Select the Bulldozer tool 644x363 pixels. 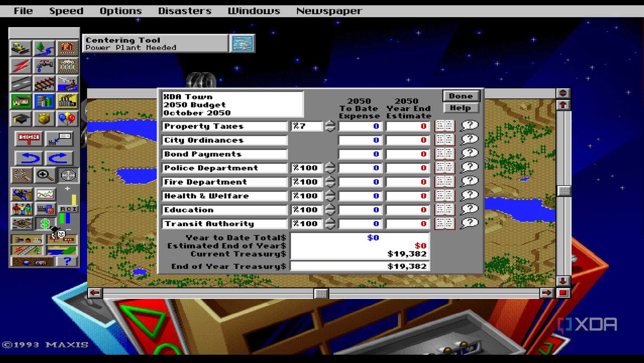[x=21, y=48]
